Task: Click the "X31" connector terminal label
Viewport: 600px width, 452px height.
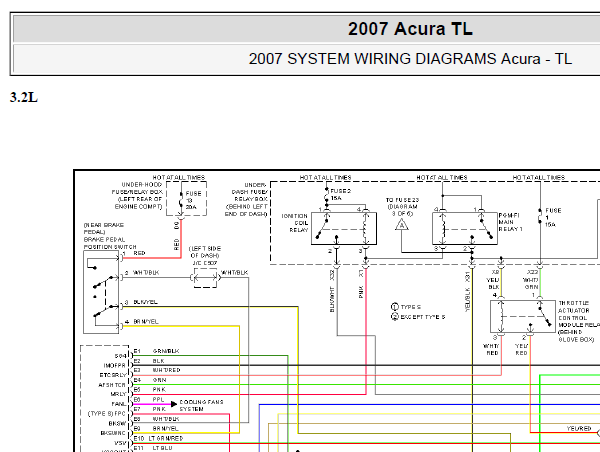Action: pos(467,277)
